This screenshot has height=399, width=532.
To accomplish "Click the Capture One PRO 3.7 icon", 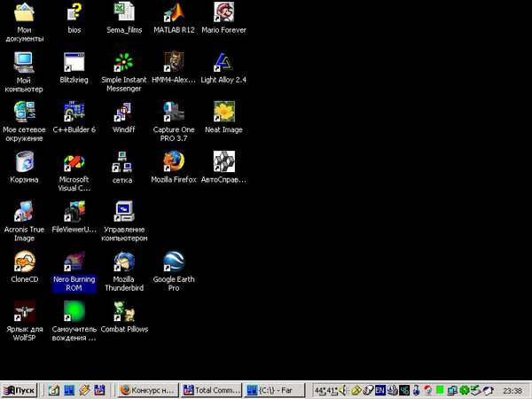I will [x=174, y=113].
